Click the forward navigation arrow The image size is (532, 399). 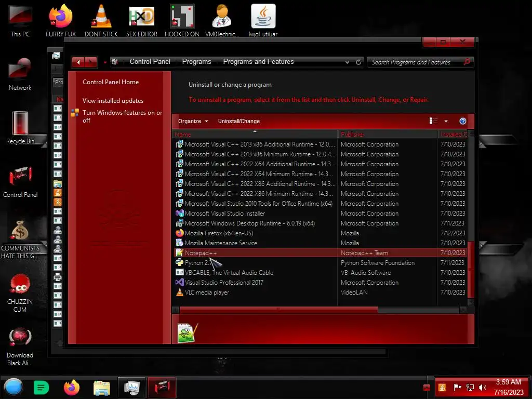91,62
